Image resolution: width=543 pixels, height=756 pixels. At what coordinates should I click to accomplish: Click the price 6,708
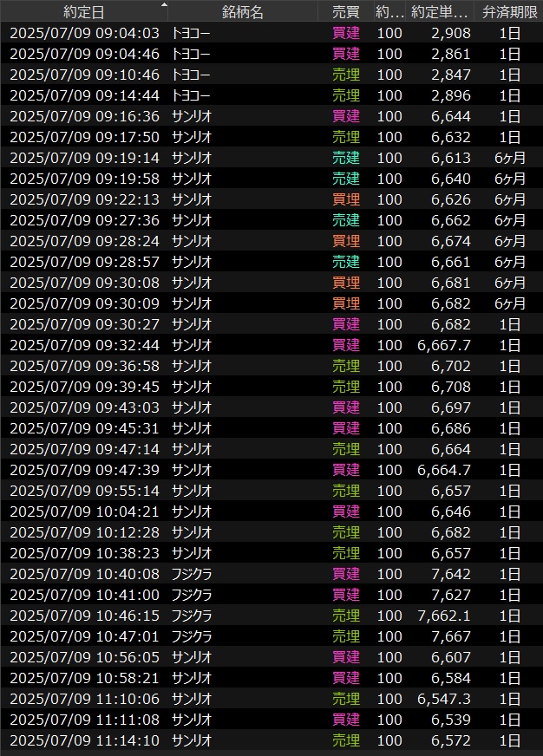(x=451, y=387)
